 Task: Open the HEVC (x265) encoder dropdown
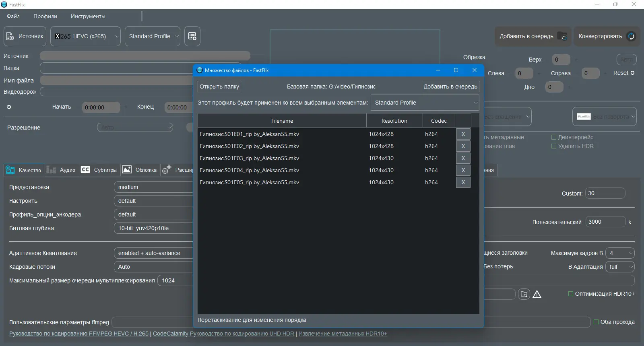coord(85,36)
